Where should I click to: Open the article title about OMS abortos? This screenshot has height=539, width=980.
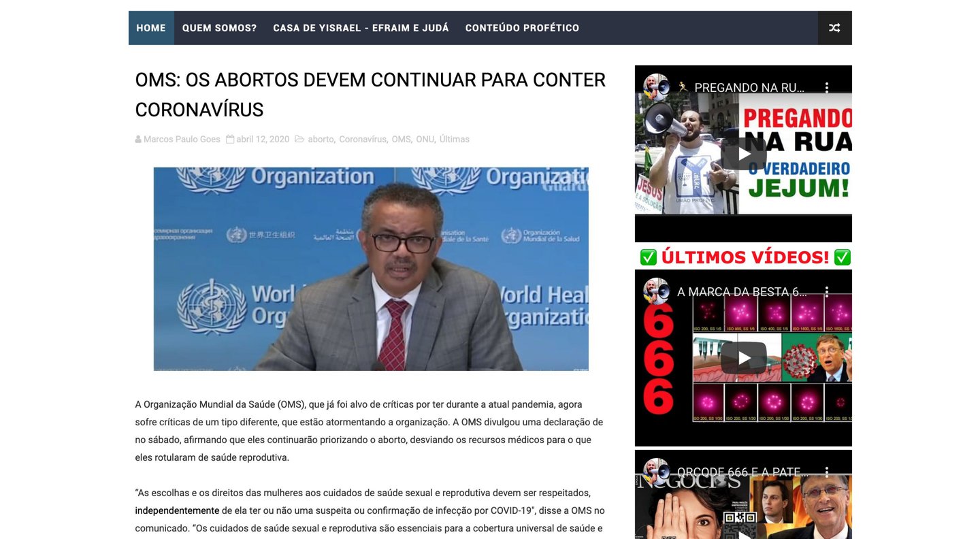tap(370, 95)
